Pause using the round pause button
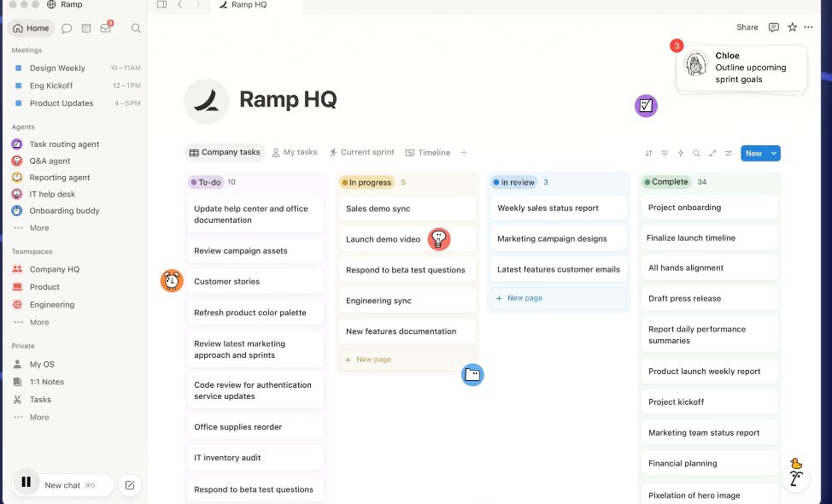Screen dimensions: 832x504 click(x=26, y=483)
